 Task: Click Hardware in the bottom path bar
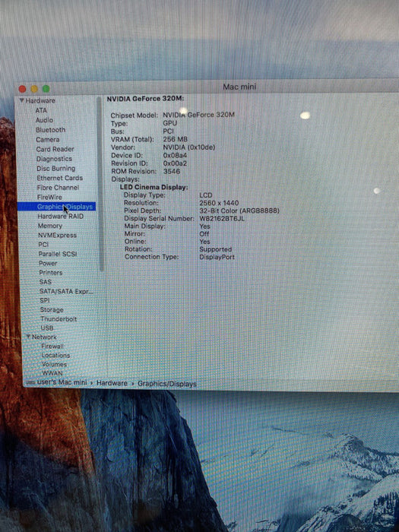[112, 383]
